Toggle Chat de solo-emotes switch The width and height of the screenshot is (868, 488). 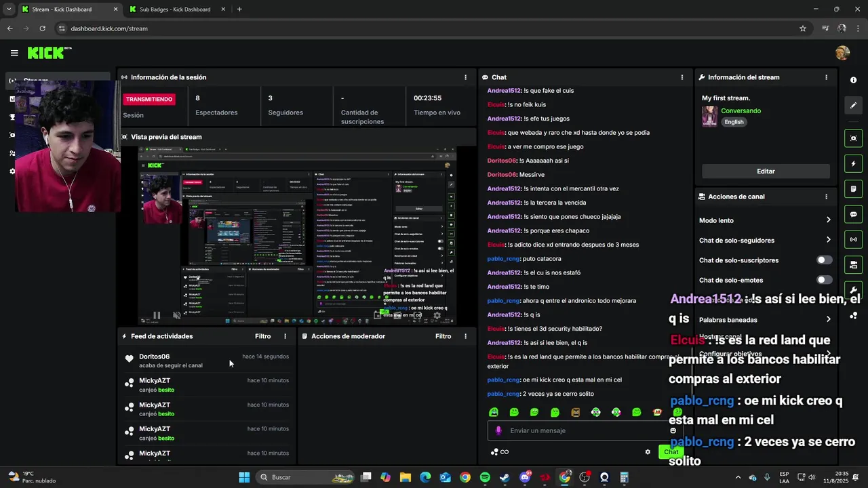pyautogui.click(x=824, y=280)
